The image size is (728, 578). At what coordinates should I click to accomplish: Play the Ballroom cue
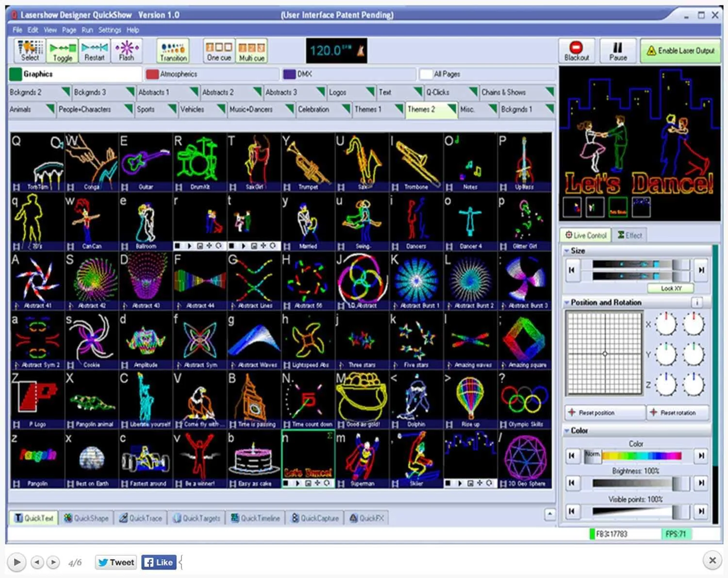pos(146,222)
